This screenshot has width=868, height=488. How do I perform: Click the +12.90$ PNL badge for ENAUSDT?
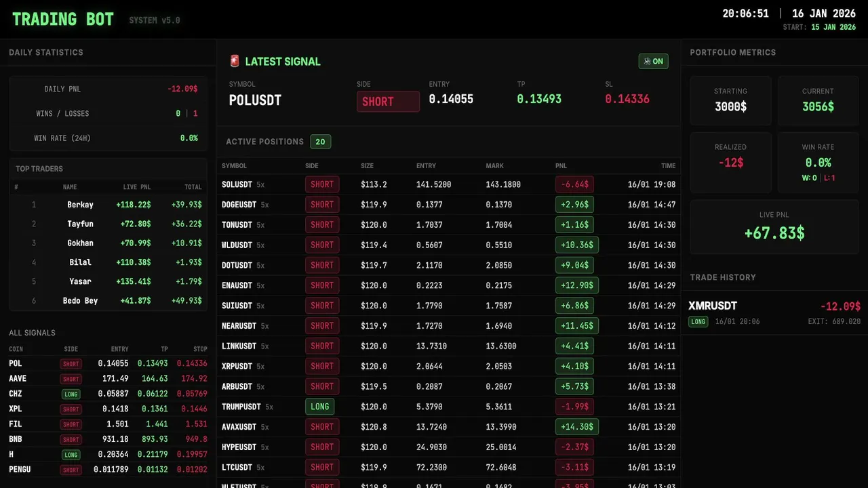(x=576, y=285)
